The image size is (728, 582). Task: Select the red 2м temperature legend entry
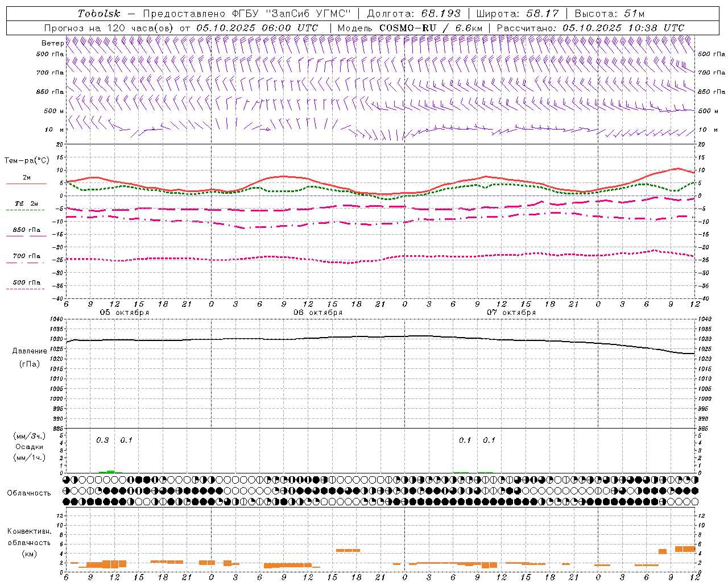point(26,179)
